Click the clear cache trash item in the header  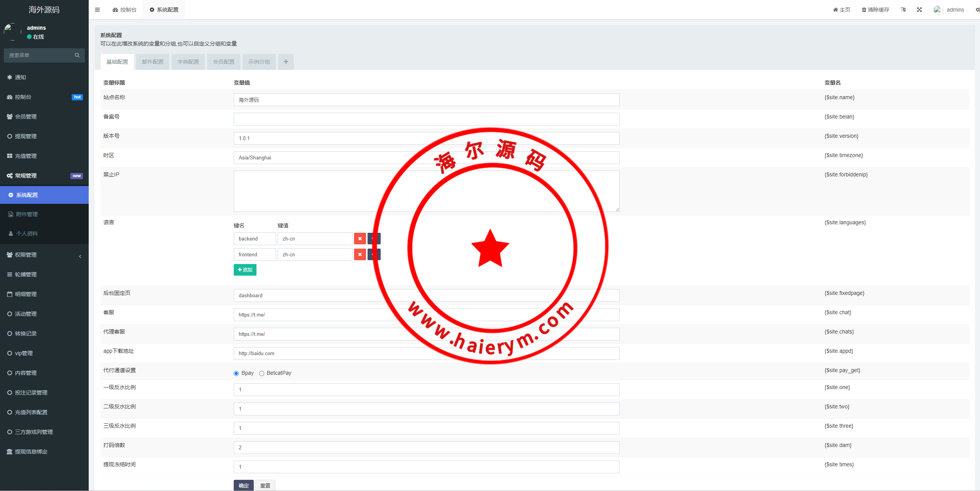point(875,10)
